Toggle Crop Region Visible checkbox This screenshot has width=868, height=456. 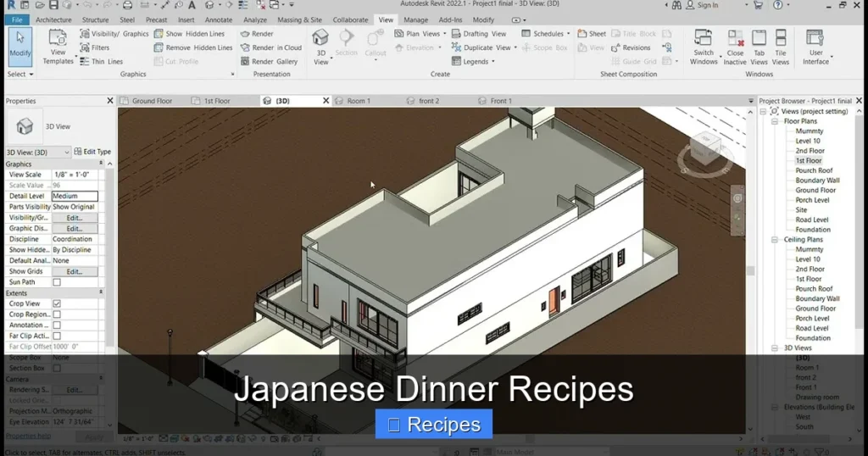(x=57, y=314)
